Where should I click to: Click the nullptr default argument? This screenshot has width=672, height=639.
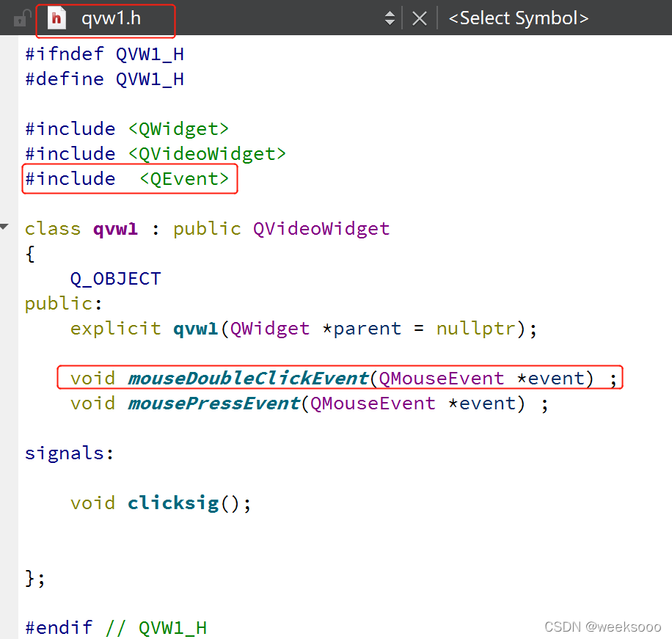coord(475,329)
